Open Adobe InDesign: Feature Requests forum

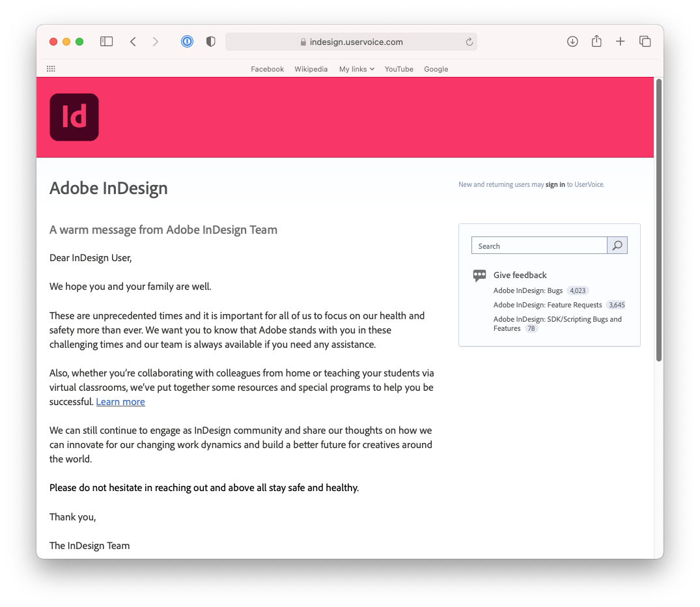pyautogui.click(x=548, y=305)
